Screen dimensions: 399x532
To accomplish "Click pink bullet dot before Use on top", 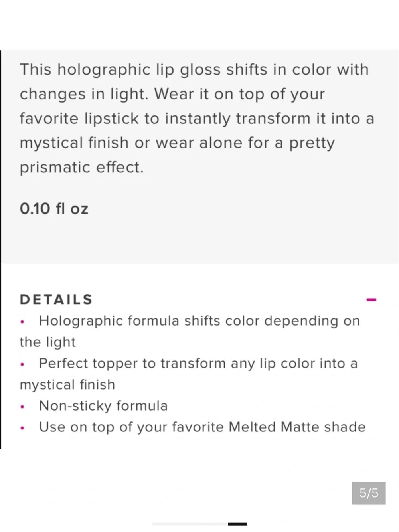I will coord(23,428).
